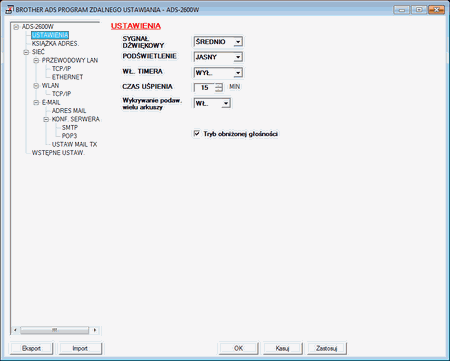
Task: Click the PODŚWIETLENIE label
Action: pyautogui.click(x=149, y=56)
